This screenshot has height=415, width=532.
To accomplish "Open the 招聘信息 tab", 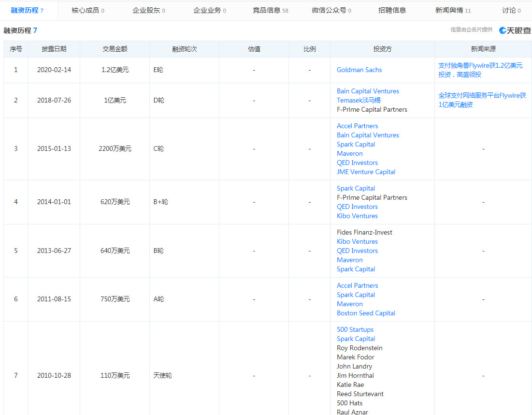I will [392, 11].
